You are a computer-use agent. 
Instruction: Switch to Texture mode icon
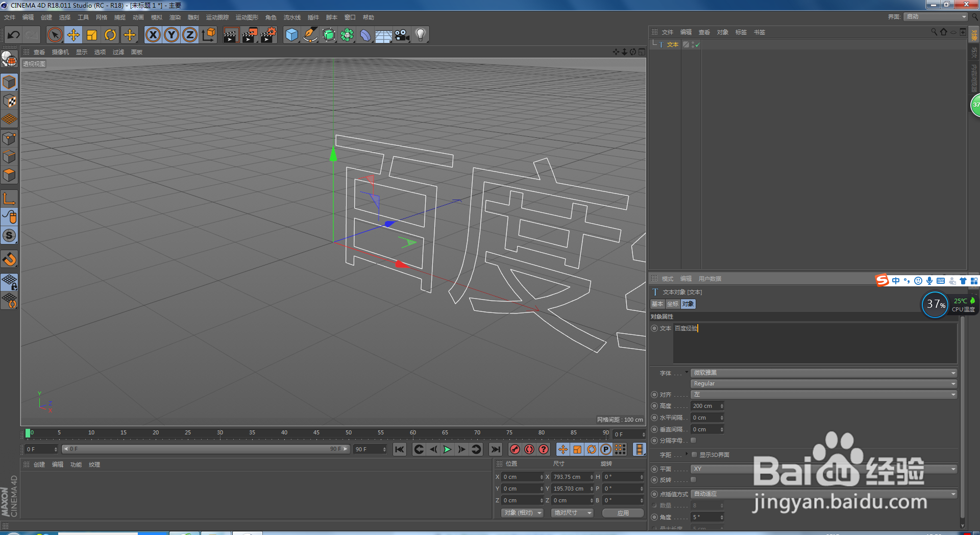tap(10, 101)
